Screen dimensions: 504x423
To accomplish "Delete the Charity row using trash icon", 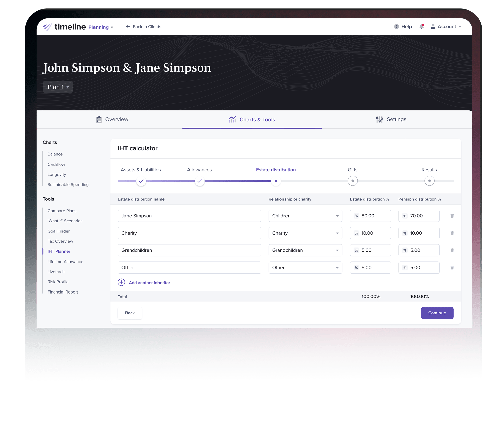I will pos(452,233).
